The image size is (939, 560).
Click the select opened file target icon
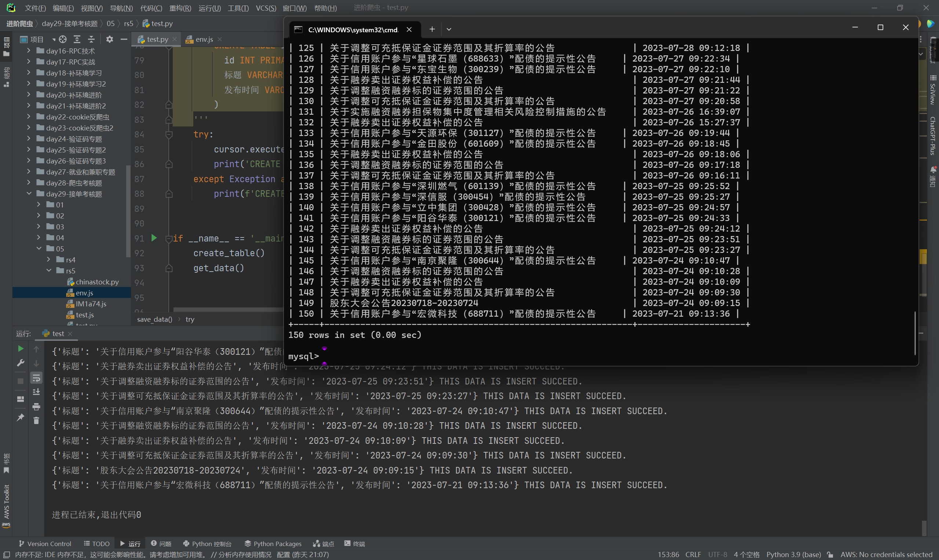(x=63, y=39)
